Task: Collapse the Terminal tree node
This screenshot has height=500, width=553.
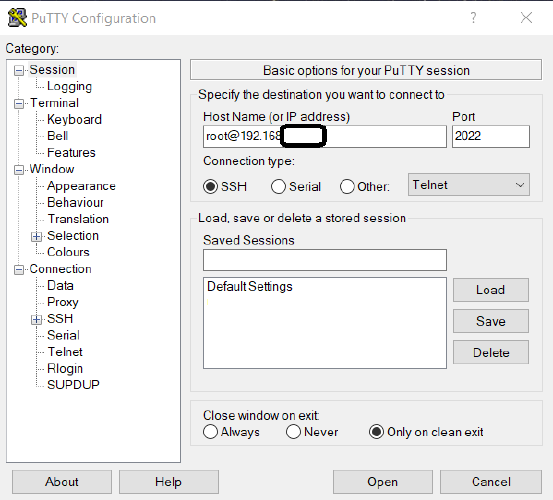Action: pos(19,104)
